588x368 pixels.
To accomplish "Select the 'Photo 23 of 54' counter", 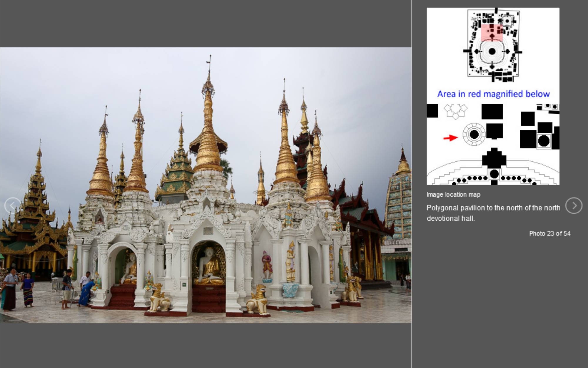I will coord(550,233).
